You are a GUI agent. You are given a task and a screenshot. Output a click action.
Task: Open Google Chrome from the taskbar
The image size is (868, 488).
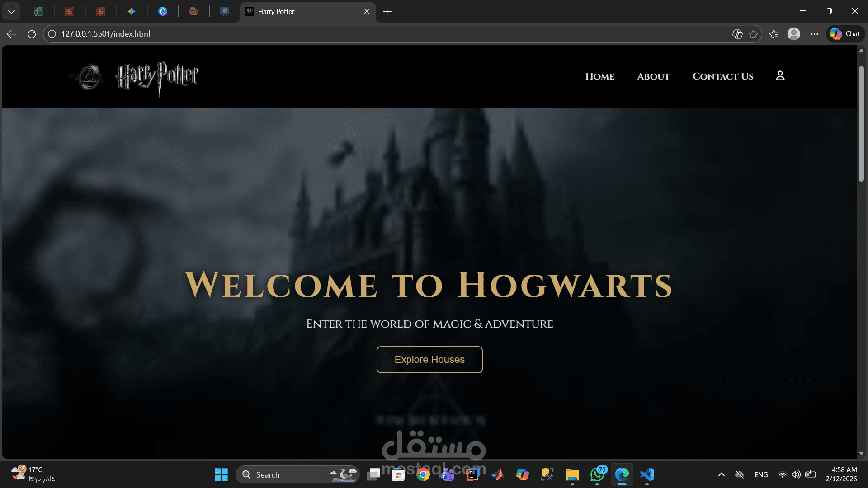[x=423, y=474]
